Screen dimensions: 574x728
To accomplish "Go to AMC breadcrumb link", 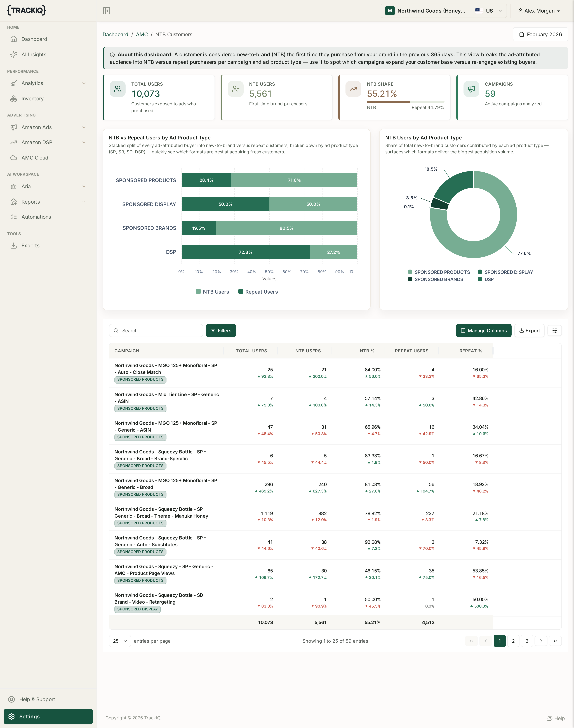I will click(142, 35).
